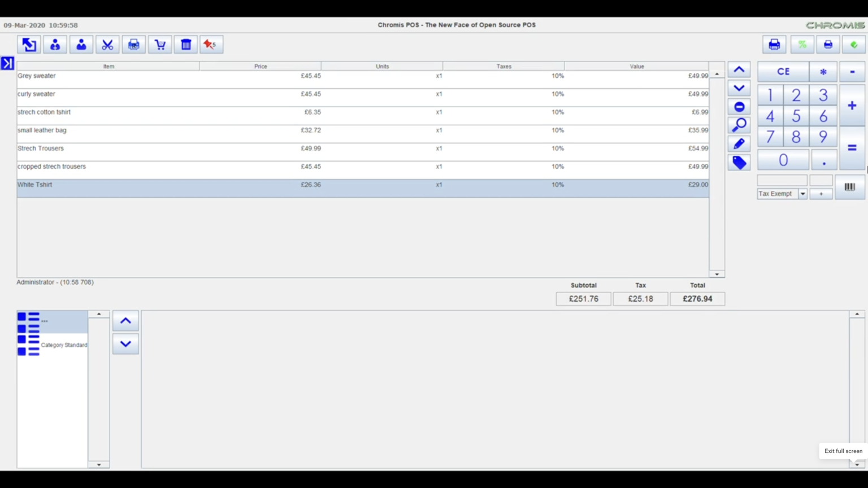The height and width of the screenshot is (488, 868).
Task: Click the shopping cart icon in toolbar
Action: (160, 45)
